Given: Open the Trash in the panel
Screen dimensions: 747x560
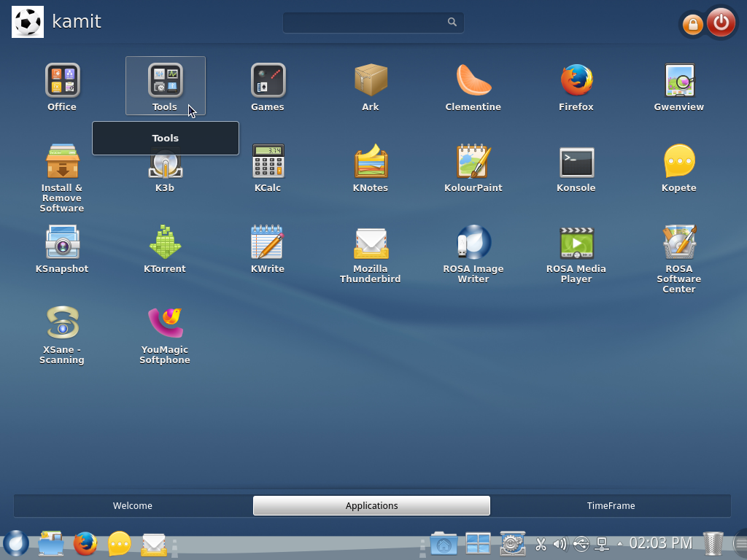Looking at the screenshot, I should click(713, 543).
